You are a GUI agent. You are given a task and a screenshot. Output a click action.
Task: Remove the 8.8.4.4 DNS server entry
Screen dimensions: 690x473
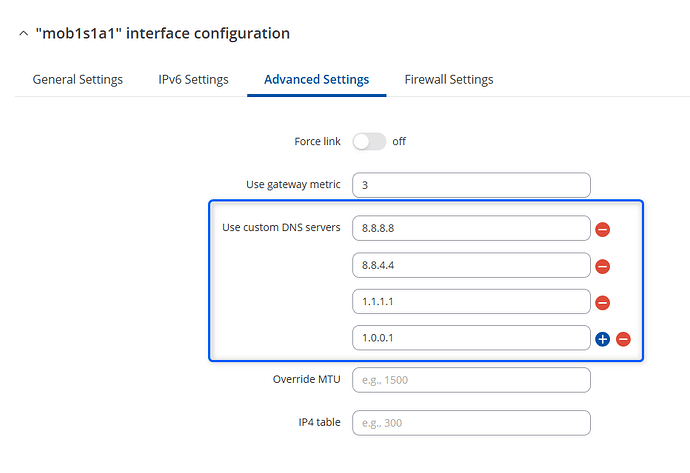[x=602, y=266]
